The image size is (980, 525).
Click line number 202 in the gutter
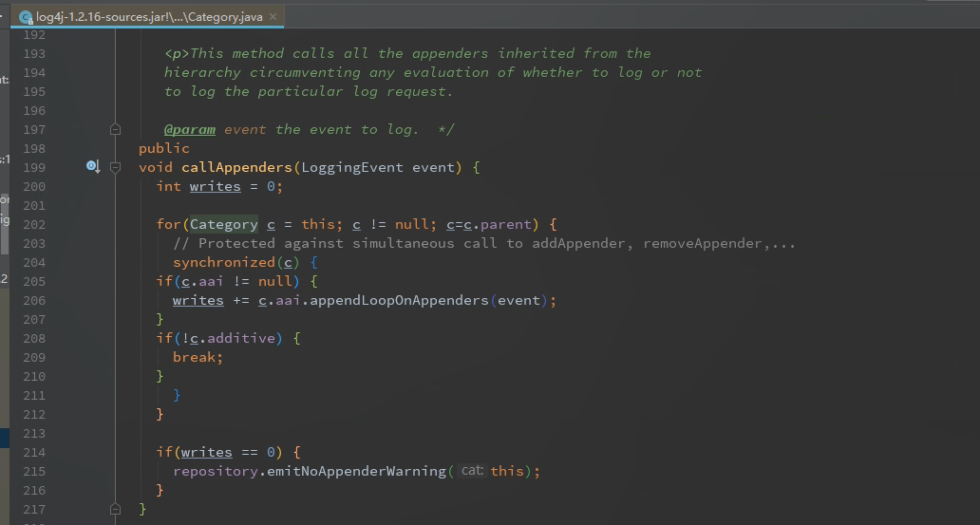(x=34, y=224)
